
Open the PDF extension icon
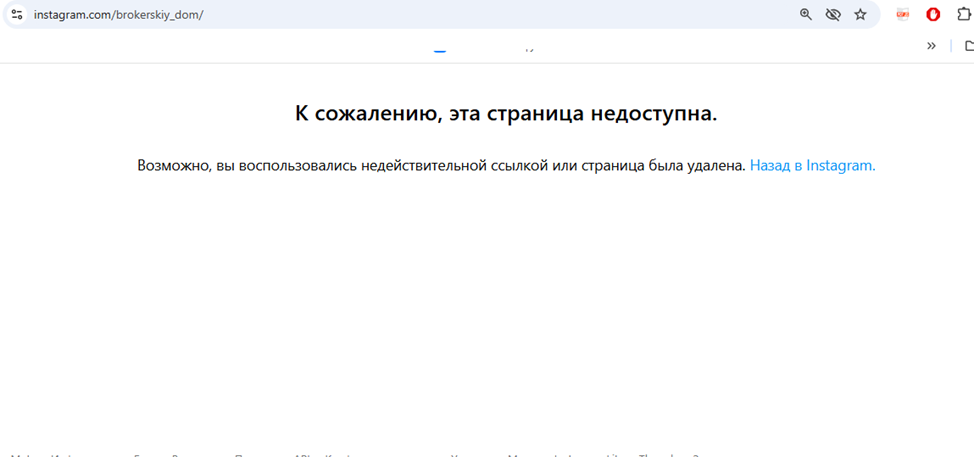(x=903, y=14)
